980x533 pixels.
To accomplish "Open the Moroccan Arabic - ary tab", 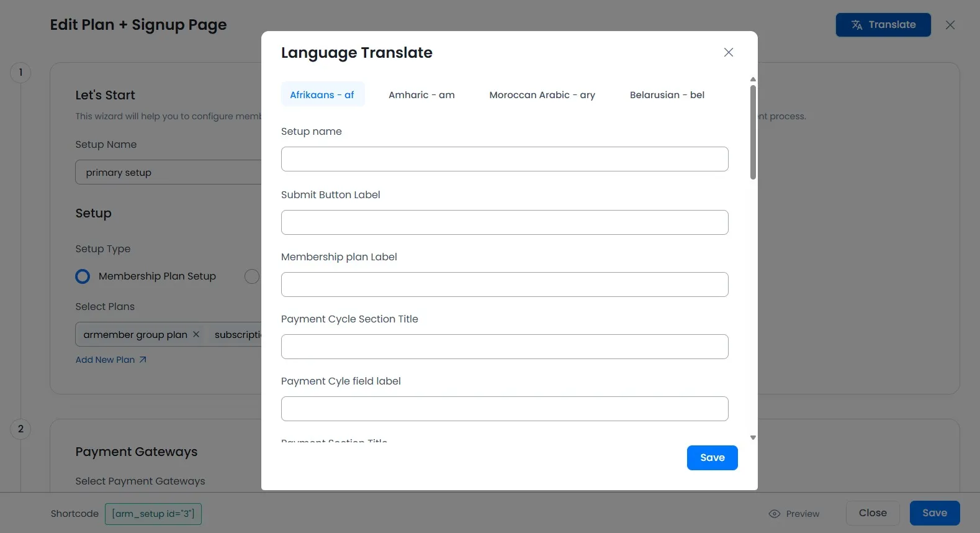I will (542, 94).
